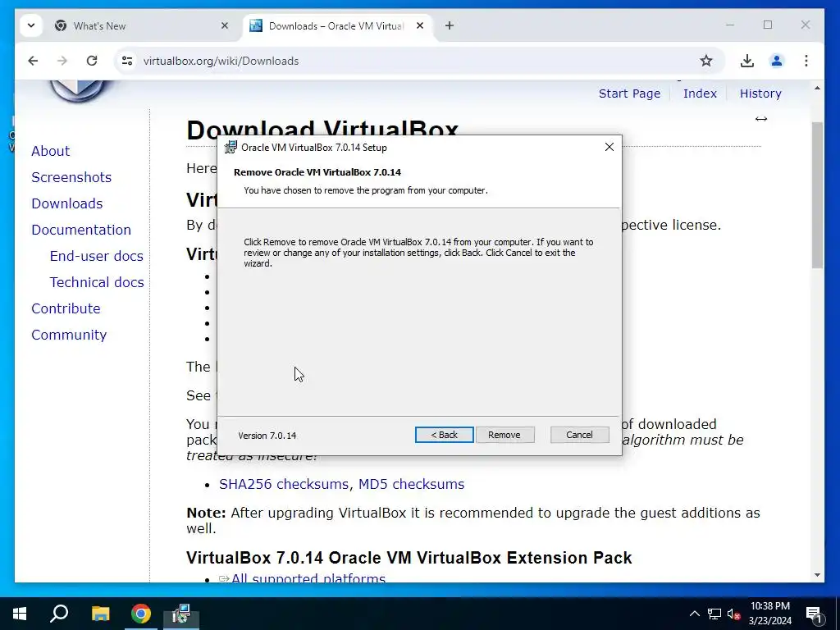Viewport: 840px width, 630px height.
Task: Click the muted volume tray icon
Action: (734, 614)
